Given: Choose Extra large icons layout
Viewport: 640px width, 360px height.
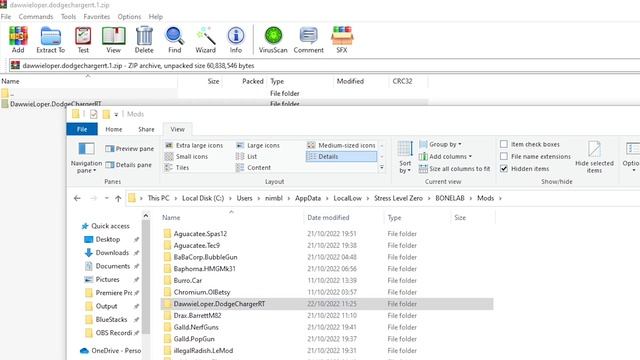Looking at the screenshot, I should tap(194, 145).
